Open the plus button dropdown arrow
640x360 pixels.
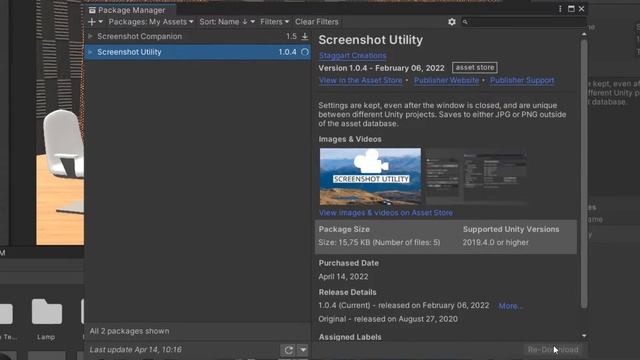click(100, 22)
